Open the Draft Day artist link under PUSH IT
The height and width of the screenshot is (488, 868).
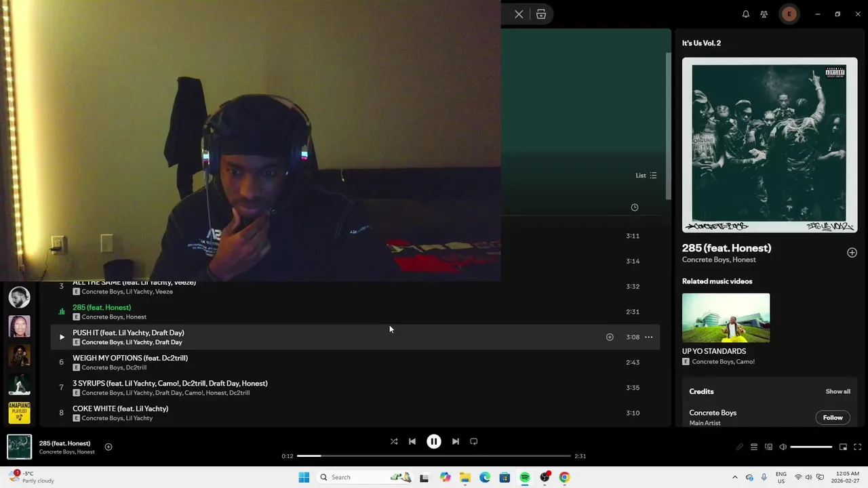pos(169,342)
